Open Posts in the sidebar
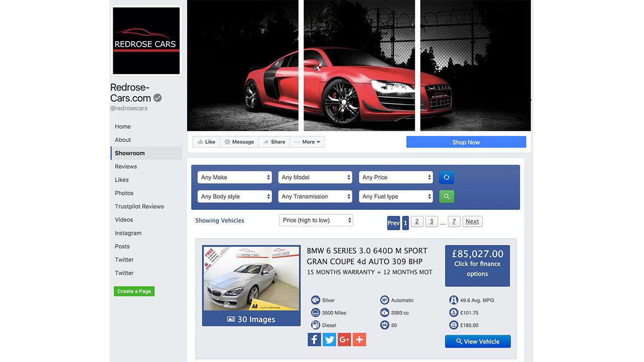 pos(122,246)
